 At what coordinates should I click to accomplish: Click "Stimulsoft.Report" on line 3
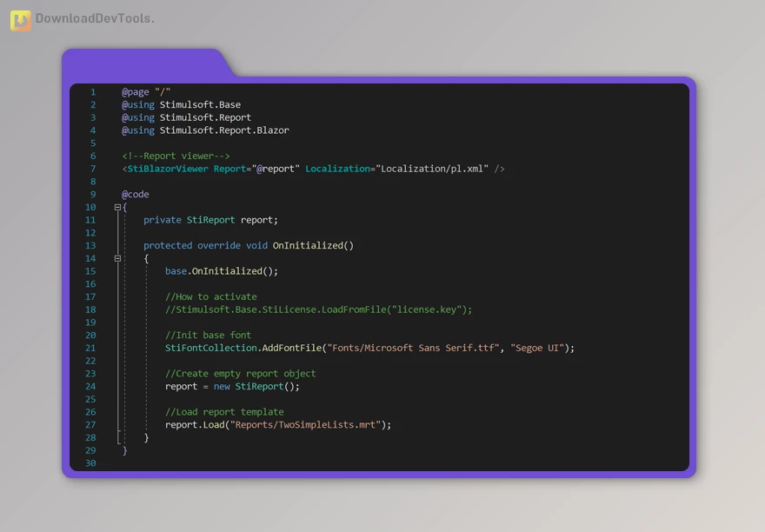click(205, 117)
